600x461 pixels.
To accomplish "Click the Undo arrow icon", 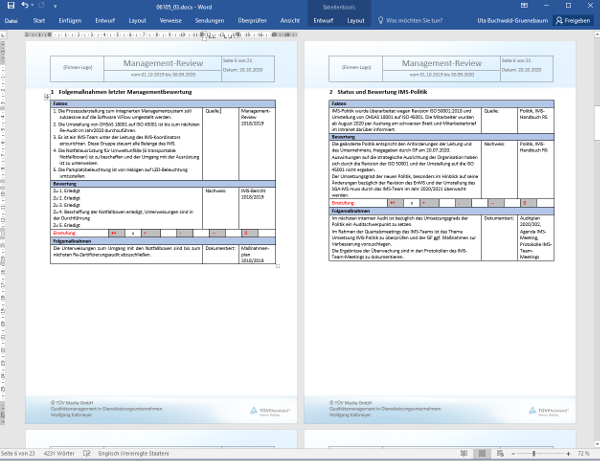I will click(25, 5).
